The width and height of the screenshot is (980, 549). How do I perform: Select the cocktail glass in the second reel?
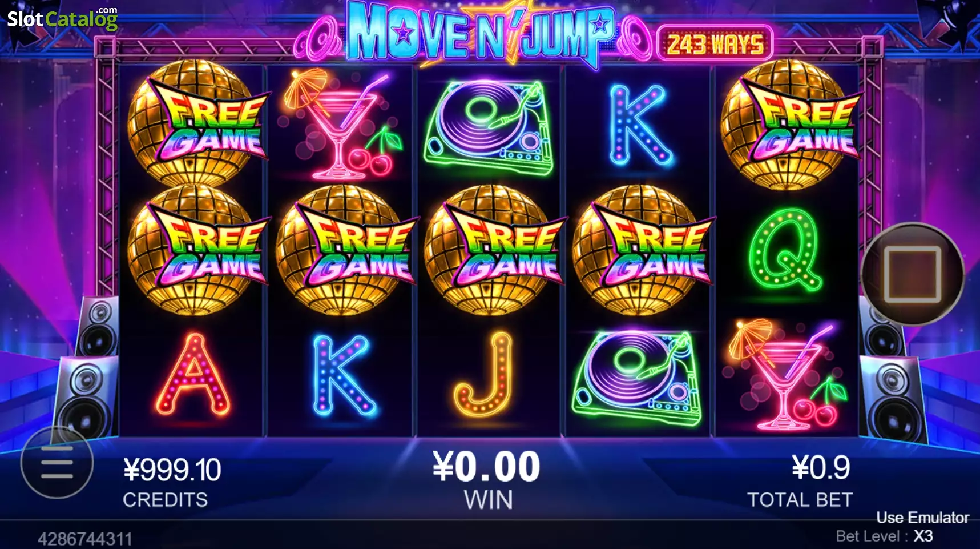click(341, 125)
